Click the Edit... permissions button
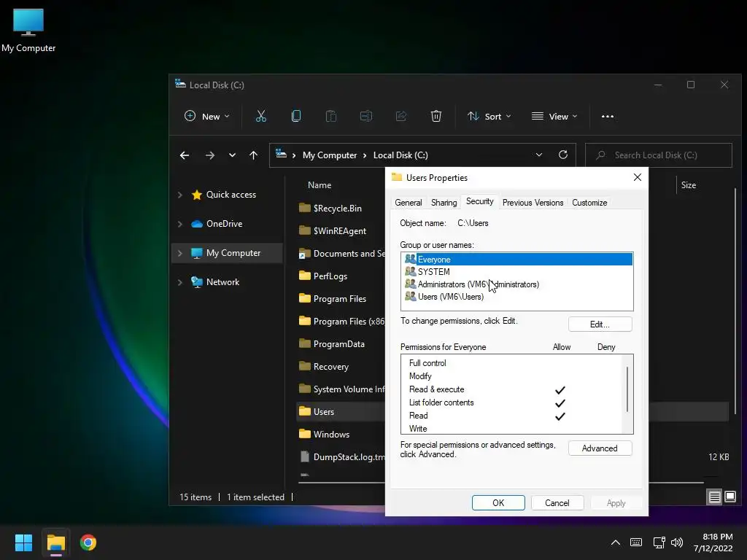The height and width of the screenshot is (560, 747). (x=600, y=324)
